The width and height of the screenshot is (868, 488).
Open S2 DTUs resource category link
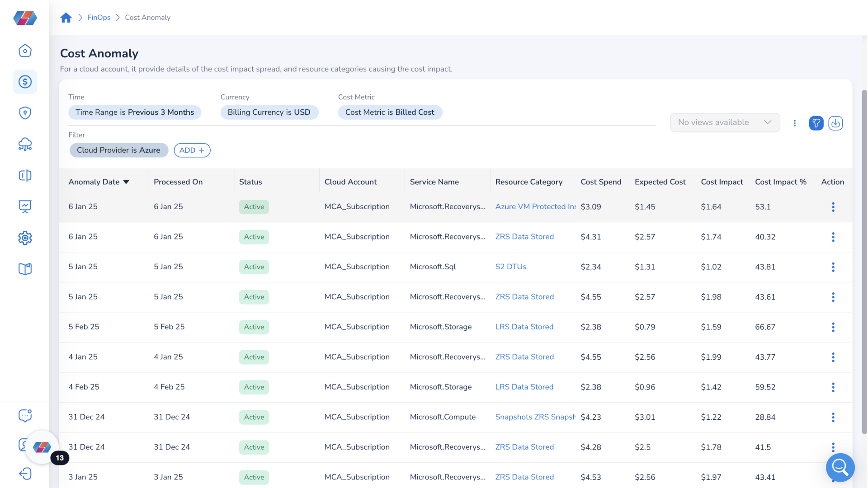point(510,267)
